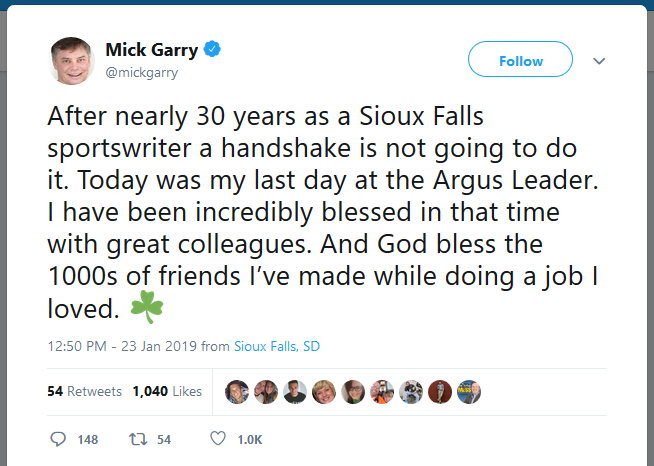Viewport: 654px width, 466px height.
Task: Click the blue verified badge
Action: pos(213,49)
